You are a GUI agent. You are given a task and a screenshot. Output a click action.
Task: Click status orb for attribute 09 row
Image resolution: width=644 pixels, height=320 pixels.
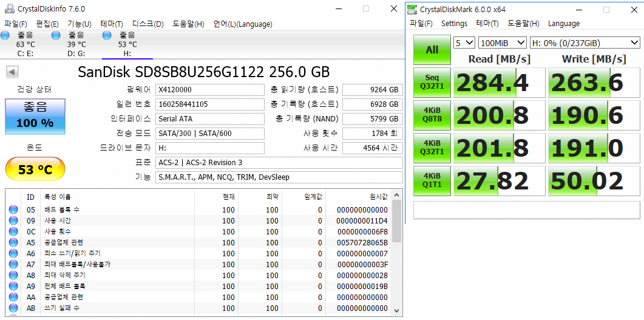[13, 220]
